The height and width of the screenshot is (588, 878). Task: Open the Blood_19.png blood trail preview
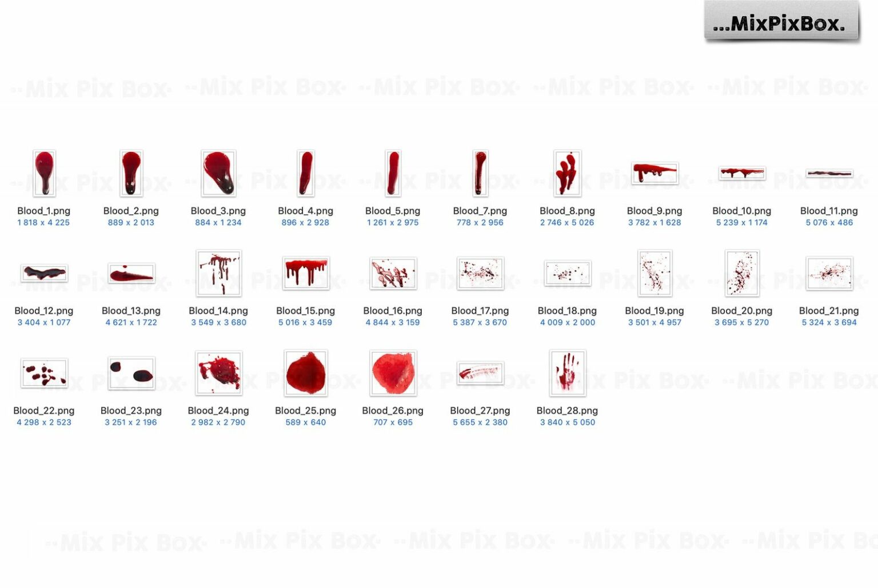[654, 274]
